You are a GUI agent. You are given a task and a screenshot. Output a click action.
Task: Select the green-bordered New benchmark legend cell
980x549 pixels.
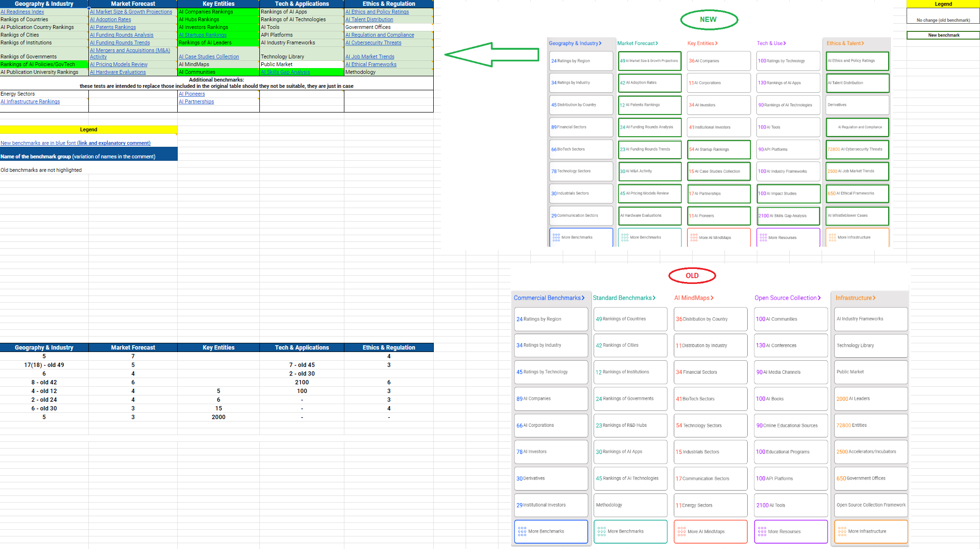[x=943, y=35]
